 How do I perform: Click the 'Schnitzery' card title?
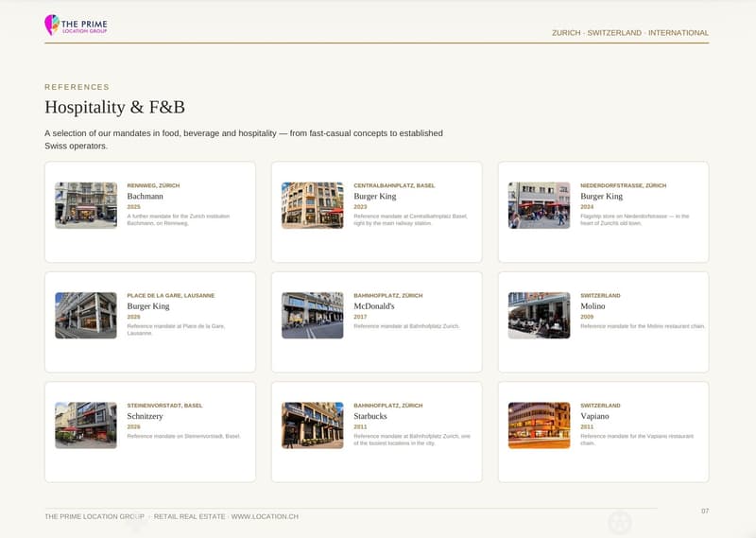[x=145, y=416]
